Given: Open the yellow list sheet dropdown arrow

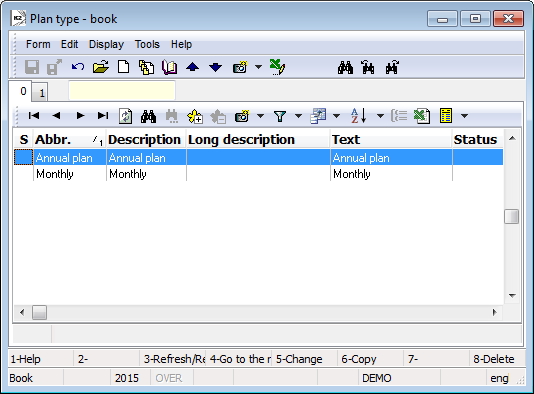Looking at the screenshot, I should tap(464, 116).
